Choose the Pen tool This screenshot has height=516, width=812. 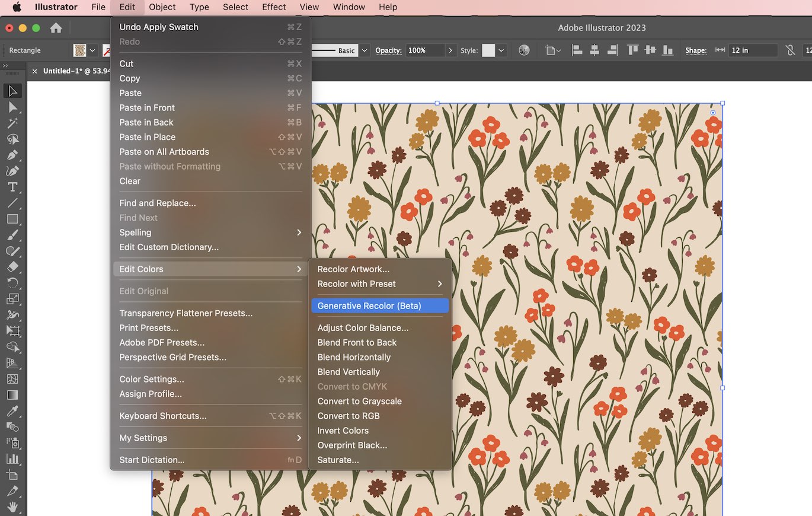click(13, 155)
